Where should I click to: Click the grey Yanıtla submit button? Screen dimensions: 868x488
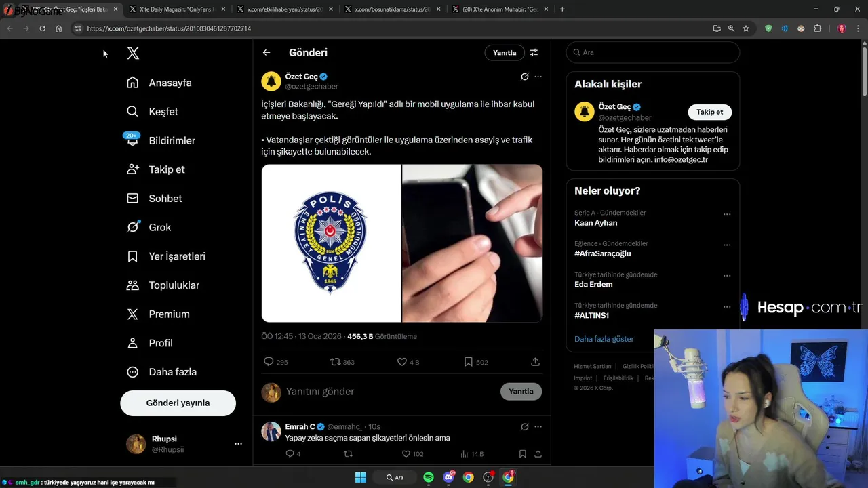pyautogui.click(x=521, y=391)
